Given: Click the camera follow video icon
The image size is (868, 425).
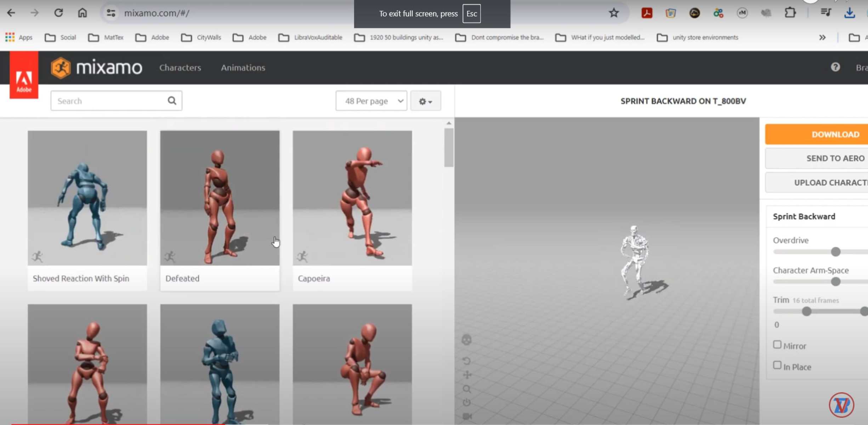Looking at the screenshot, I should (x=467, y=416).
